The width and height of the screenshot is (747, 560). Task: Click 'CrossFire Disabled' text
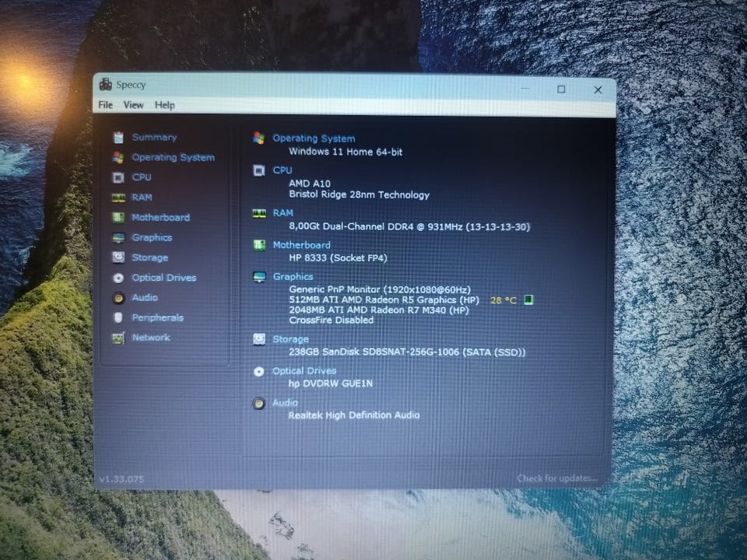pyautogui.click(x=331, y=320)
